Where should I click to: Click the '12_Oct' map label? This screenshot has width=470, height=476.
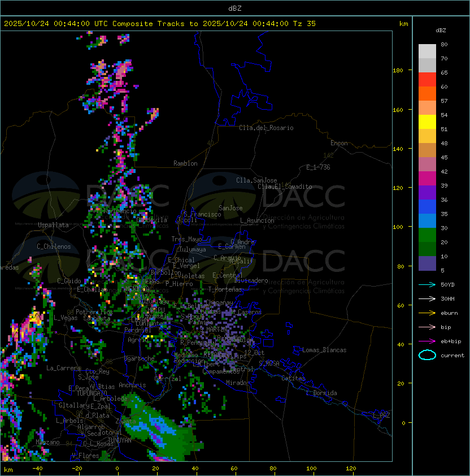(254, 353)
